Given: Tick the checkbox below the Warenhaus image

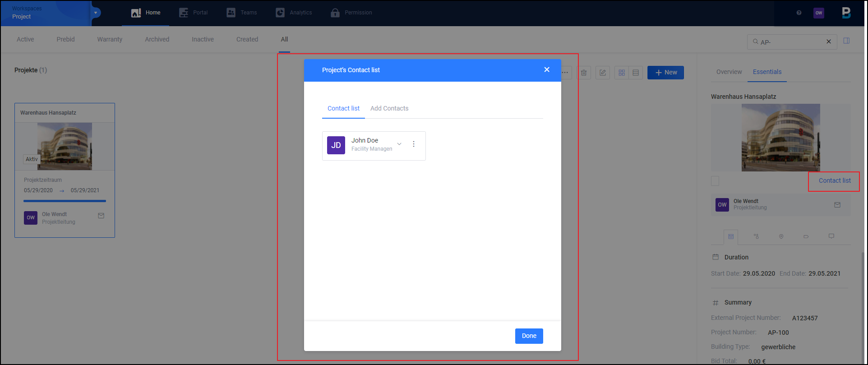Looking at the screenshot, I should [x=715, y=181].
